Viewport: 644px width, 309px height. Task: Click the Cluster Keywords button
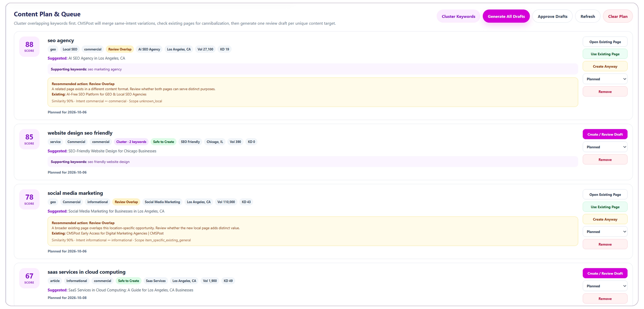pyautogui.click(x=458, y=16)
